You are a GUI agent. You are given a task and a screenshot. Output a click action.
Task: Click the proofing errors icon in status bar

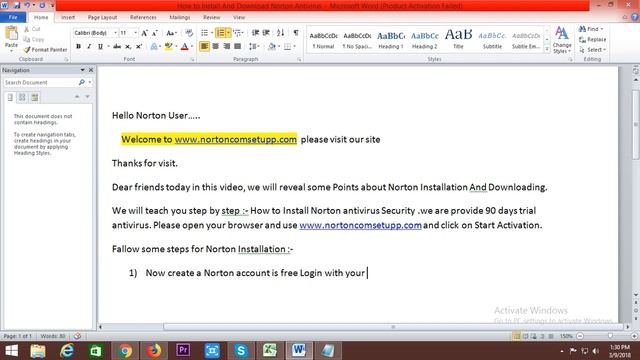pyautogui.click(x=77, y=336)
